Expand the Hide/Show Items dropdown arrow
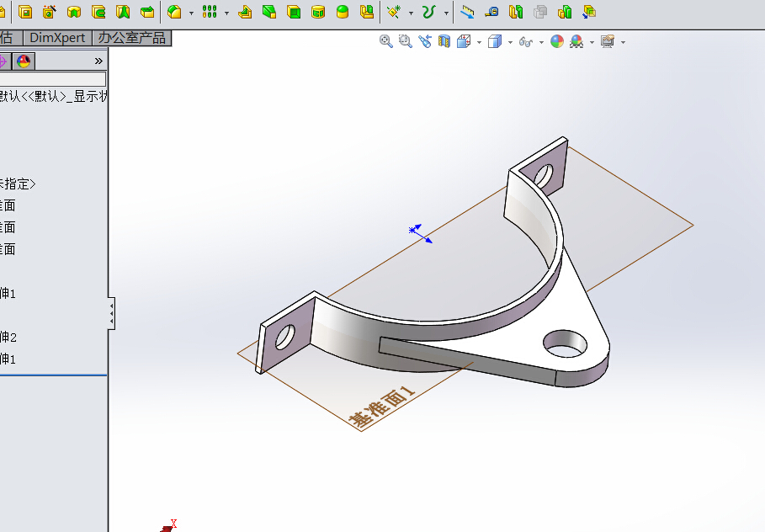This screenshot has height=532, width=765. [x=541, y=42]
